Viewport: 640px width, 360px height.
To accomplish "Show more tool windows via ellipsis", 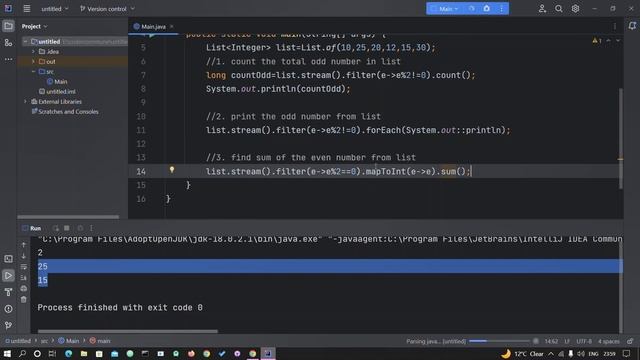I will click(8, 59).
